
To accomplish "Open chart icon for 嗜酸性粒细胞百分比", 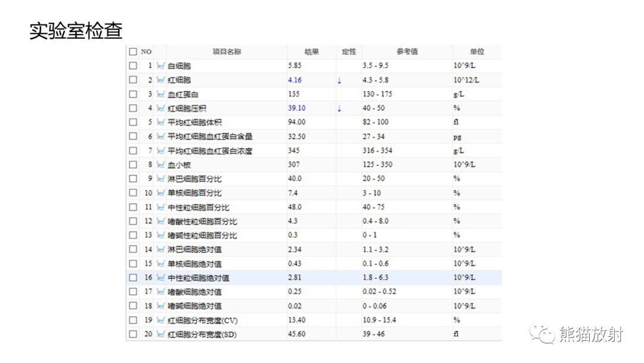I will pos(160,221).
